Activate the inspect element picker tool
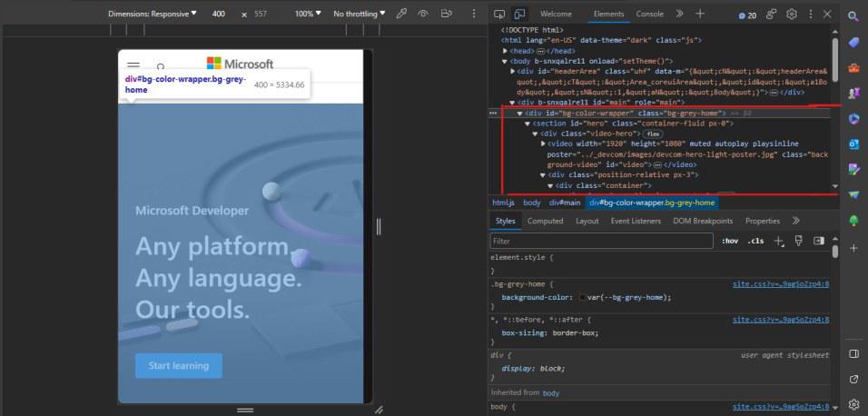 (500, 15)
